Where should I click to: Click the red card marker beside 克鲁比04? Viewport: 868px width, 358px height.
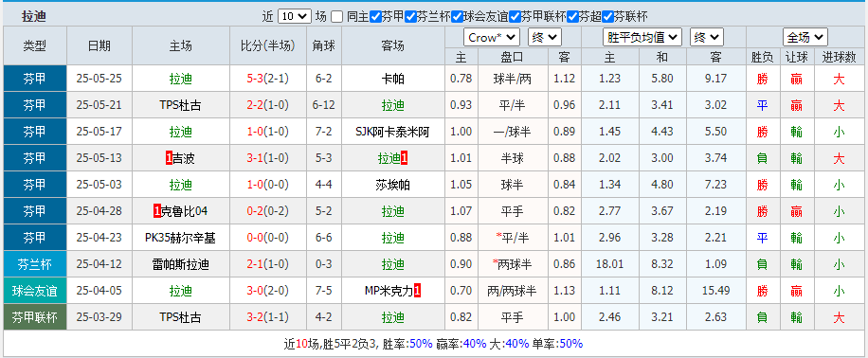pos(157,211)
